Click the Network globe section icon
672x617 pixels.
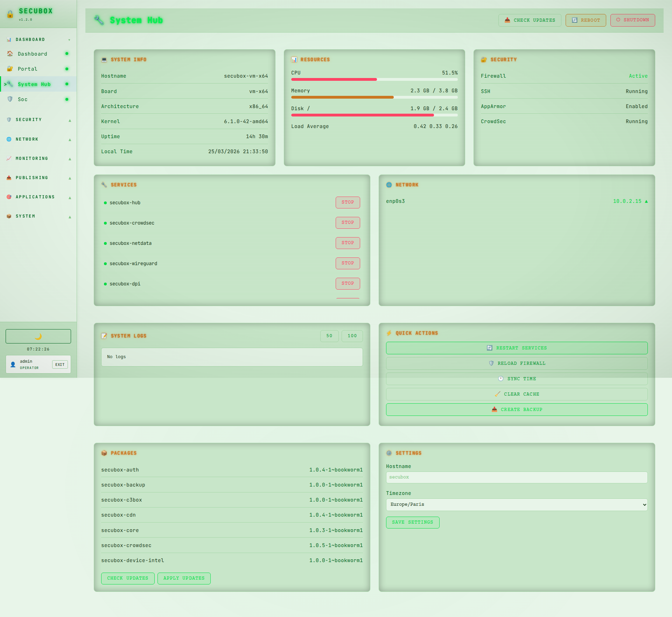coord(9,139)
